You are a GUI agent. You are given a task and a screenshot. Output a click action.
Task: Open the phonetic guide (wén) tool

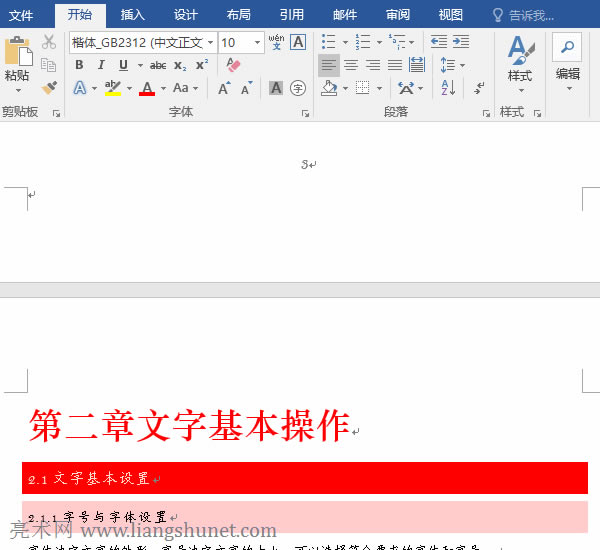pyautogui.click(x=276, y=42)
